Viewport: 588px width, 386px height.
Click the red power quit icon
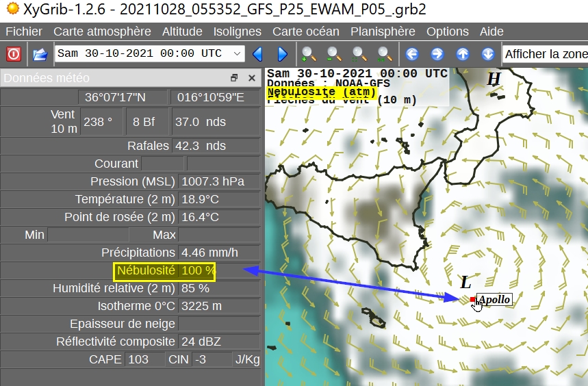click(x=14, y=54)
